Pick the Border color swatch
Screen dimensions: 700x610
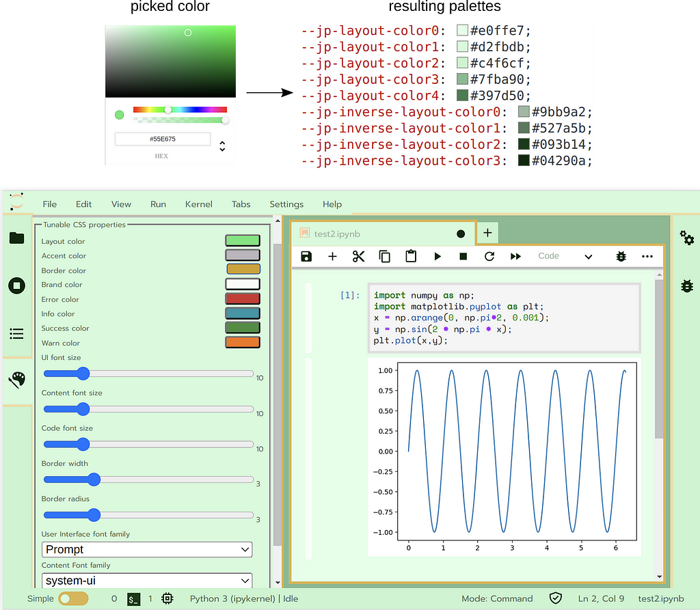pos(243,269)
